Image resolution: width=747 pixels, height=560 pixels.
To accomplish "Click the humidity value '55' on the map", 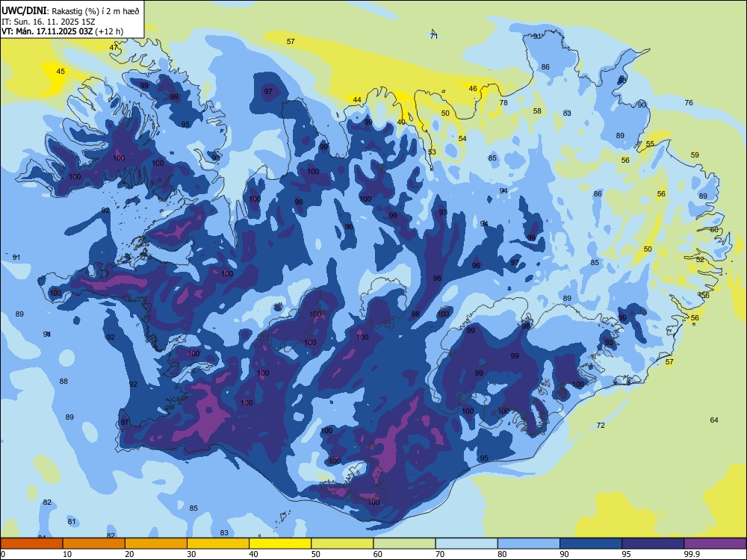I will pyautogui.click(x=651, y=144).
